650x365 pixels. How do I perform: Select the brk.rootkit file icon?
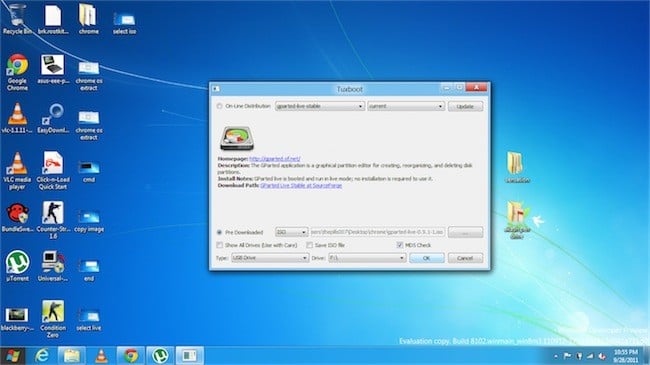pos(53,19)
